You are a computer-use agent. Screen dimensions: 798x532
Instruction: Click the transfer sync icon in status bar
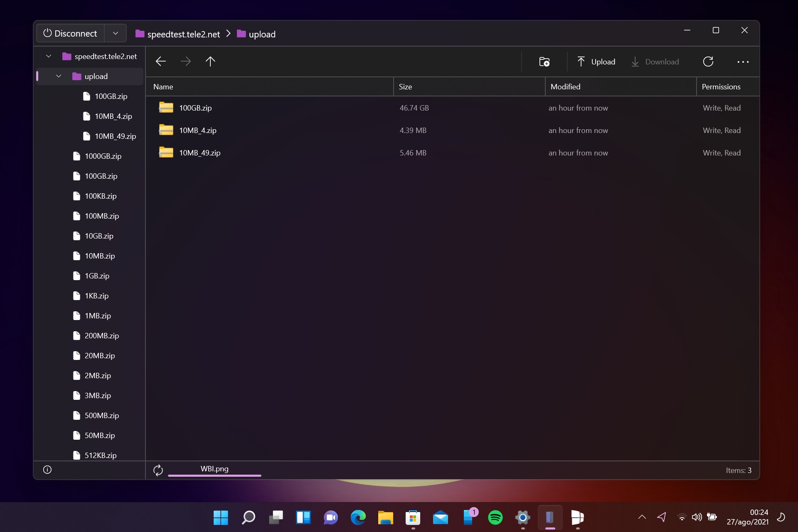tap(158, 470)
